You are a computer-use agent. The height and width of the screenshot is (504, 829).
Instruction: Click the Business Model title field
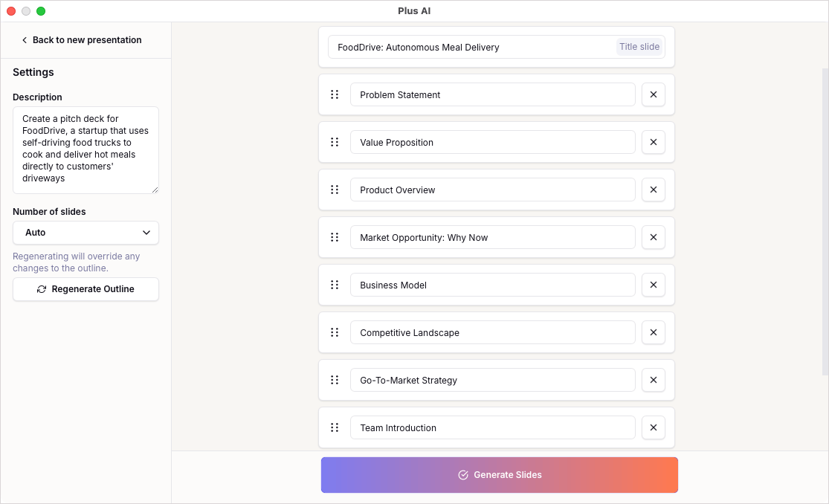493,285
